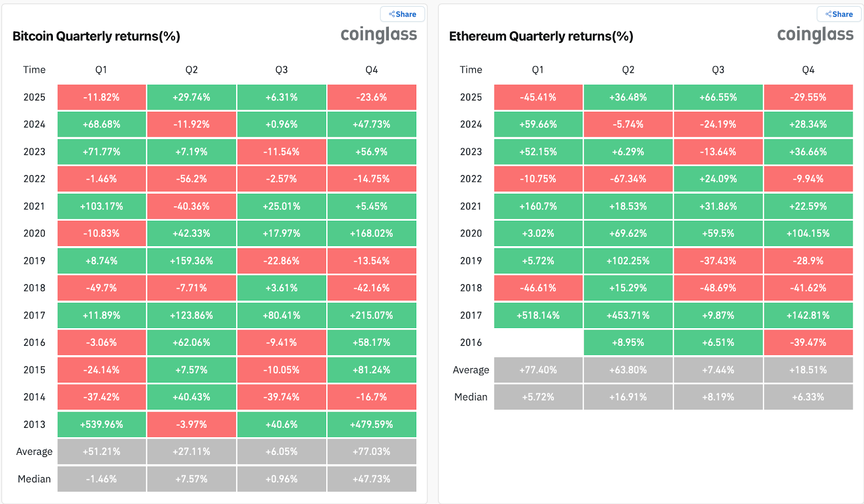
Task: Click the coinglass logo in Bitcoin panel
Action: [379, 35]
